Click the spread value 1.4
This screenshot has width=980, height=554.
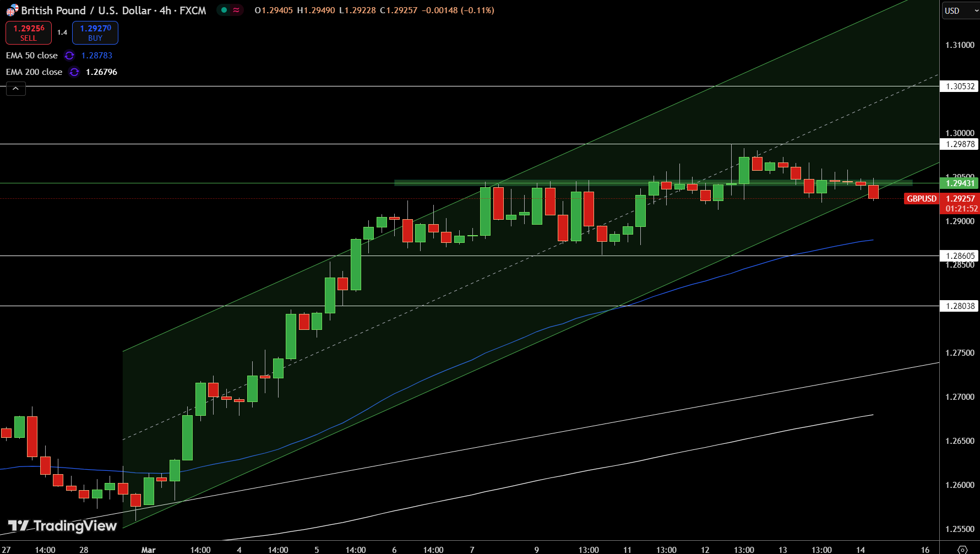[62, 32]
